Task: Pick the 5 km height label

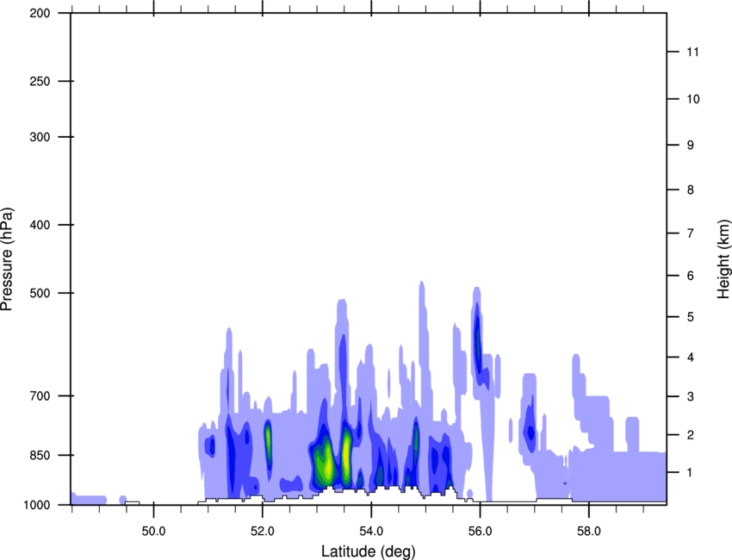Action: pos(690,317)
